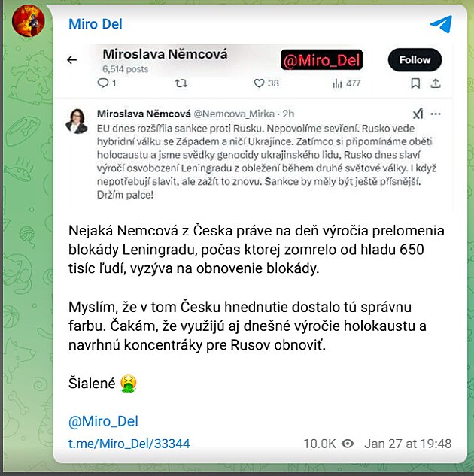Click the Telegram paper plane icon
The height and width of the screenshot is (476, 474).
coord(441,23)
